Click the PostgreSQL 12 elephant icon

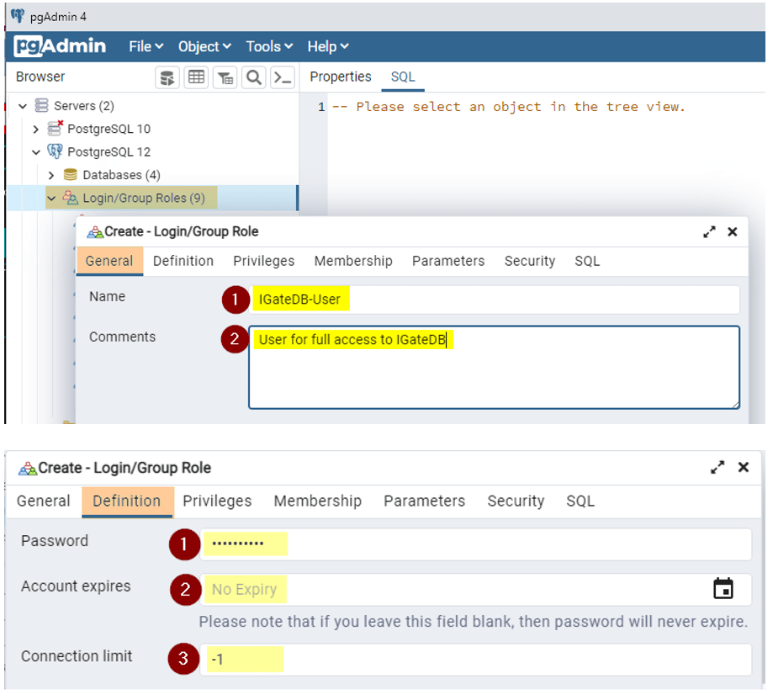point(55,151)
